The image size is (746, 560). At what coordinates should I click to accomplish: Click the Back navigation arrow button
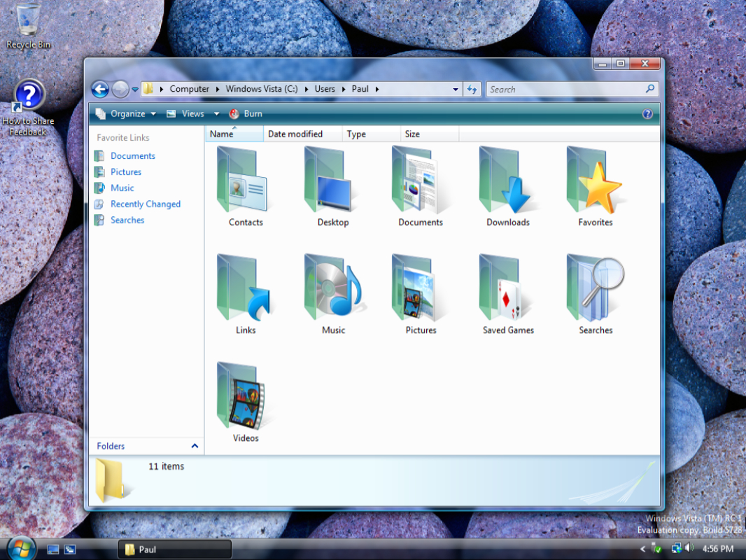[x=100, y=89]
